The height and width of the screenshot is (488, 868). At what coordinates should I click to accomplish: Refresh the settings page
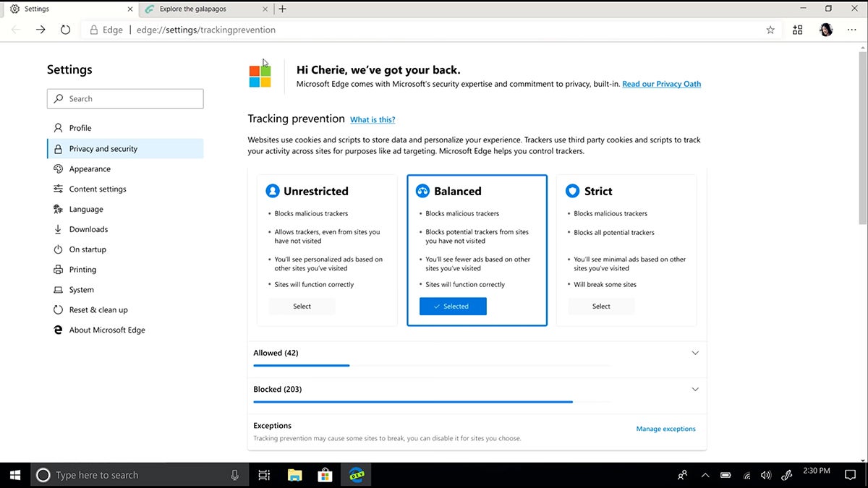pos(65,30)
